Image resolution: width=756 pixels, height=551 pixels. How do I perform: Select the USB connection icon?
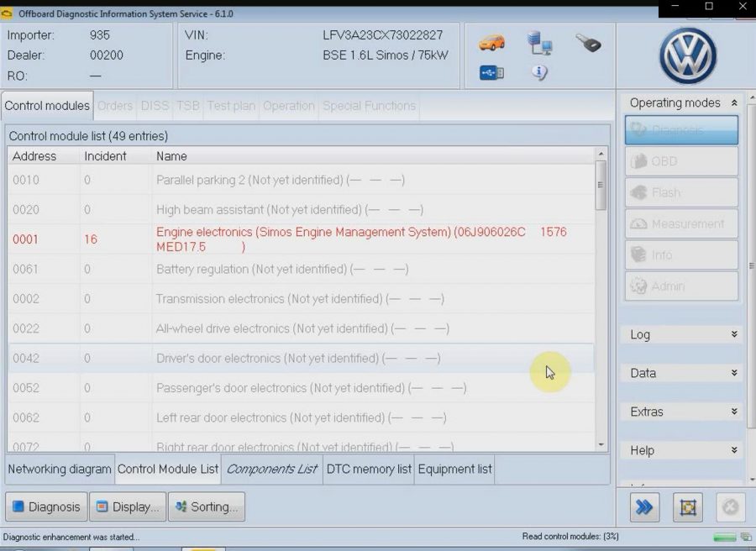pos(490,73)
